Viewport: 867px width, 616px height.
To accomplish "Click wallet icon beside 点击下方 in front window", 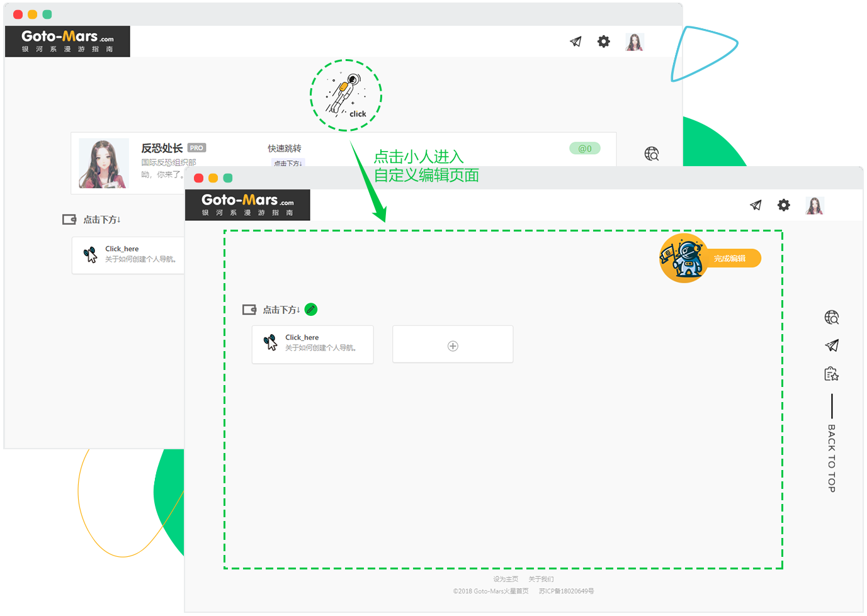I will coord(249,310).
